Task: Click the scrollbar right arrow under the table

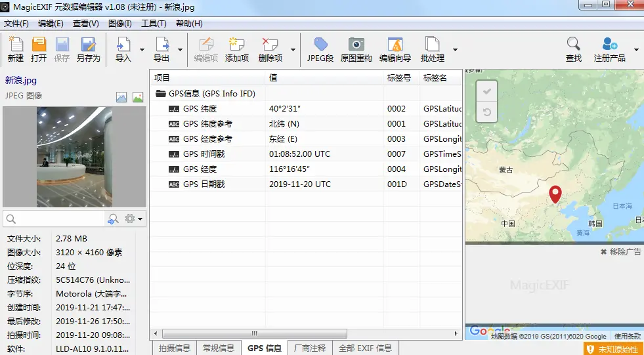Action: (x=456, y=333)
